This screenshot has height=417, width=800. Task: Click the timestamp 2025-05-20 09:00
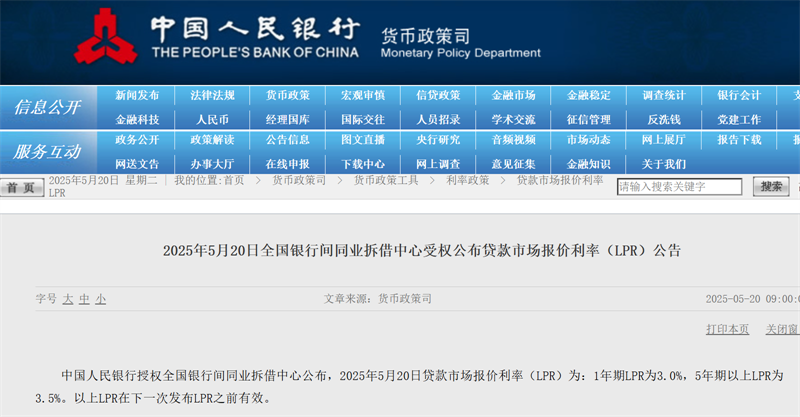pyautogui.click(x=753, y=299)
